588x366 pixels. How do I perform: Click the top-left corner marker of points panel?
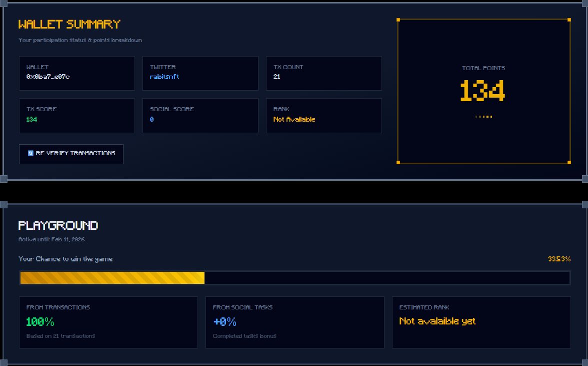click(398, 19)
